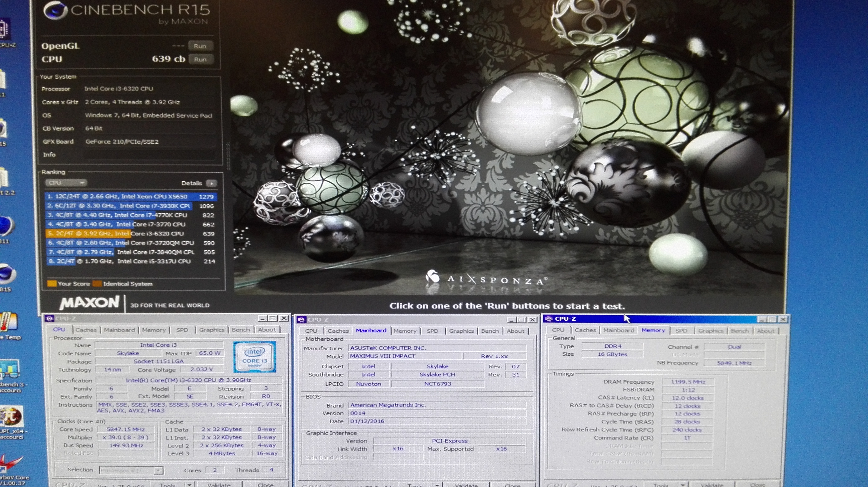Viewport: 868px width, 487px height.
Task: Switch to SPD tab in left CPU-Z window
Action: (182, 330)
